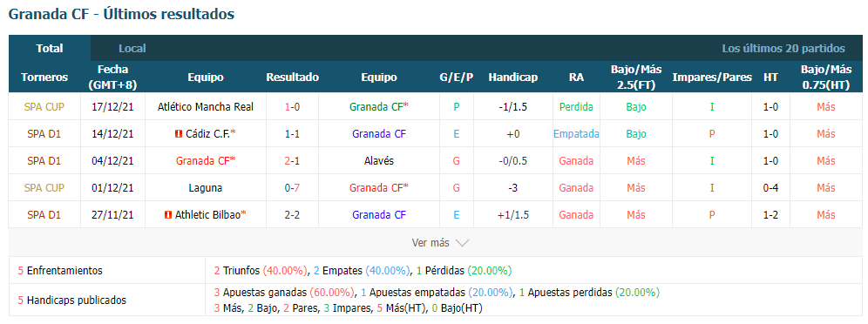Click the Handicap column header

pos(512,78)
